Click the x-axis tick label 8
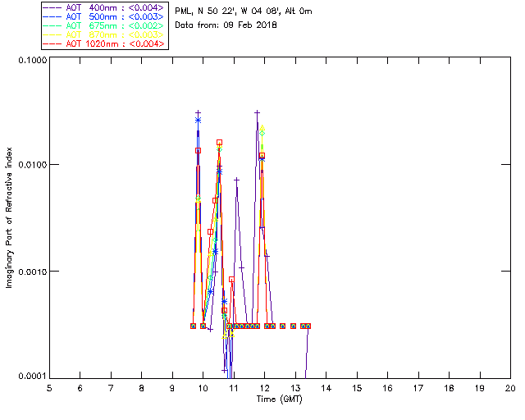This screenshot has width=525, height=420. point(142,388)
